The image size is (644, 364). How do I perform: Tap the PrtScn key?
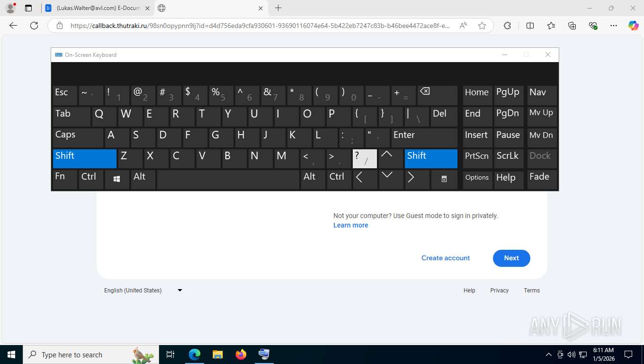477,158
